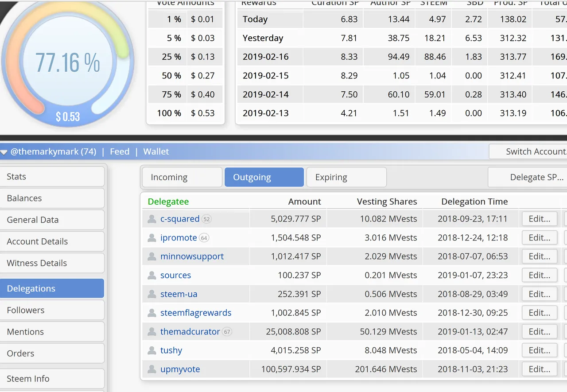
Task: Click the avatar icon beside themadcurator
Action: coord(152,332)
